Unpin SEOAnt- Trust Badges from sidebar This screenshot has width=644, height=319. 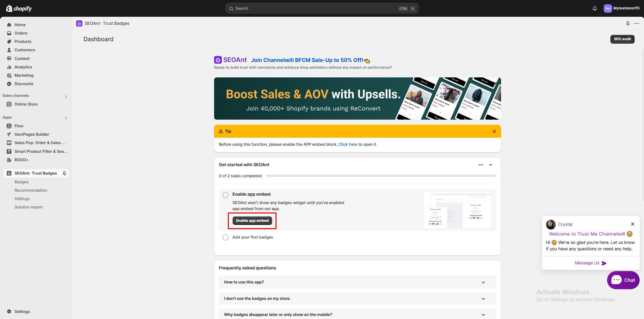coord(64,173)
